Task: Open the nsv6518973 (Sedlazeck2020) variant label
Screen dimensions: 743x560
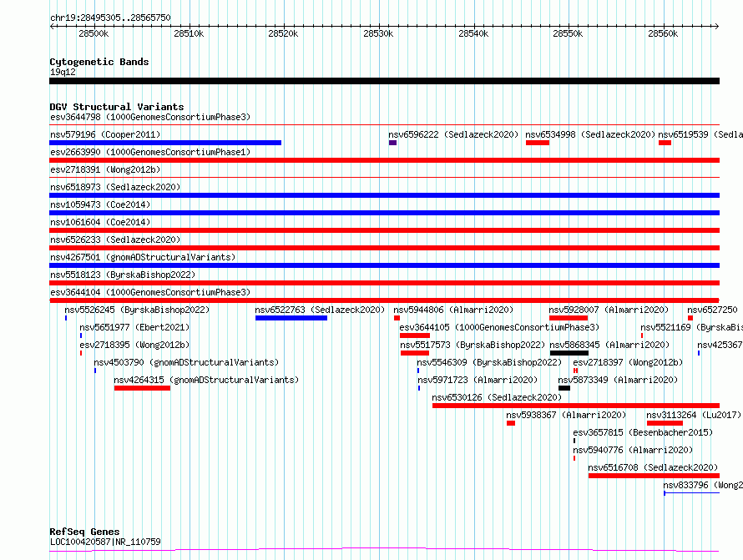Action: pyautogui.click(x=115, y=187)
